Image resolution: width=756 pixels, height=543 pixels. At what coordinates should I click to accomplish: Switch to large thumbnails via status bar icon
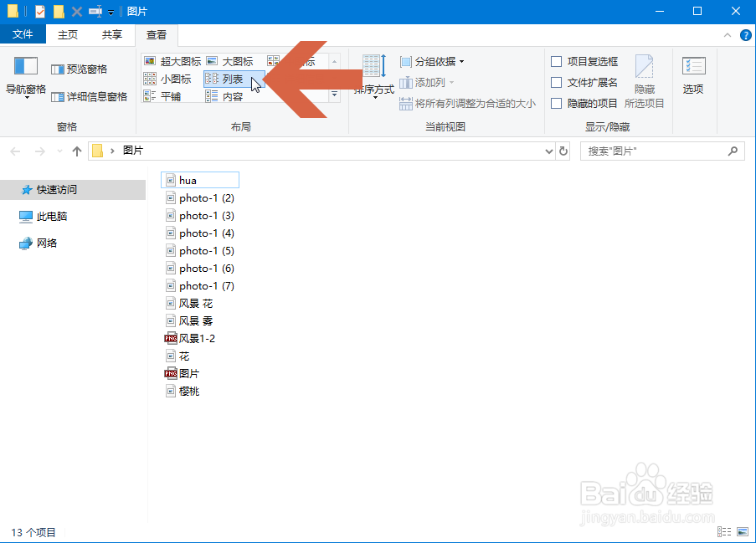743,531
